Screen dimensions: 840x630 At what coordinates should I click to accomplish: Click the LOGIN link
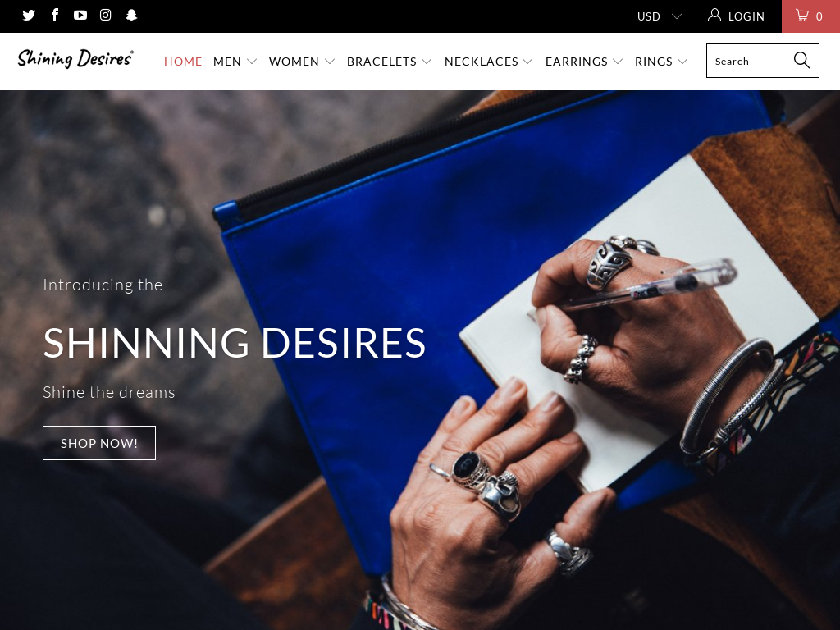point(746,16)
